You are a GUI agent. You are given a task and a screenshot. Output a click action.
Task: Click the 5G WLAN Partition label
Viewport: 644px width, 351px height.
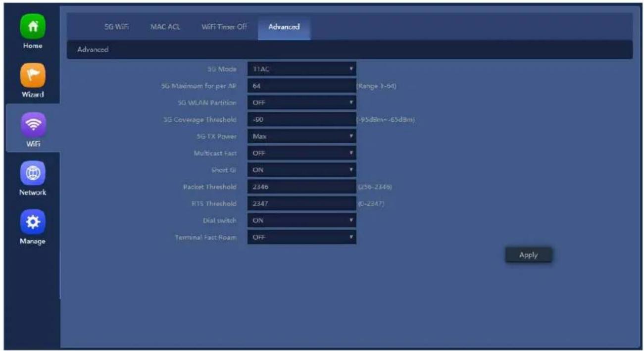[x=207, y=103]
